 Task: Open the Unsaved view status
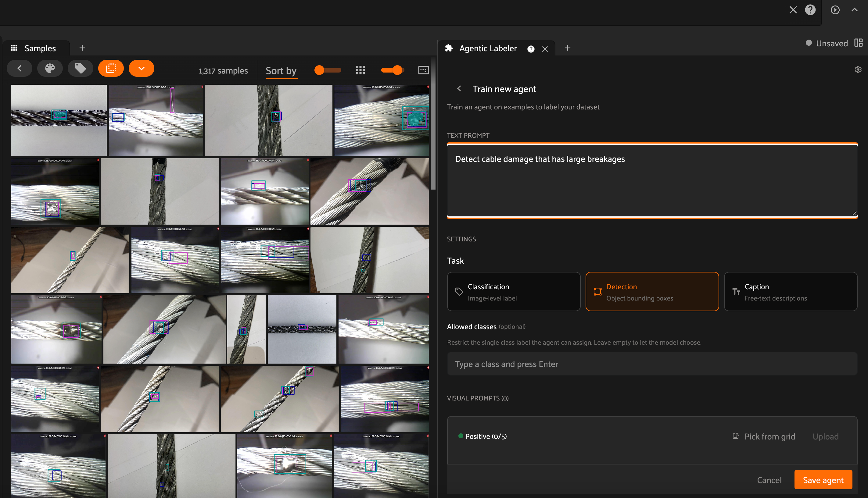point(827,43)
